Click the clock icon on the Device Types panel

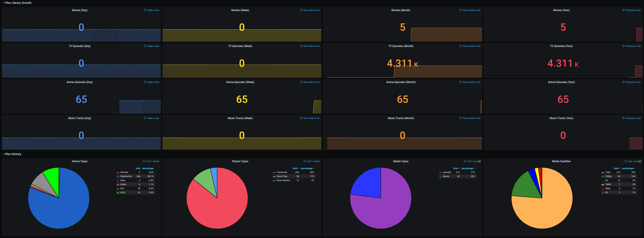point(144,161)
